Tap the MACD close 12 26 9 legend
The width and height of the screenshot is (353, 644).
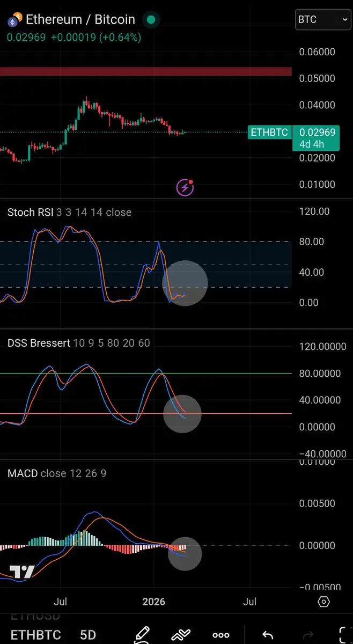coord(57,473)
